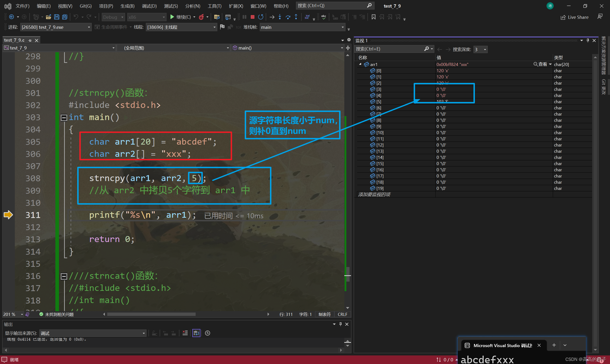This screenshot has width=610, height=364.
Task: Click the Save All toolbar icon
Action: coord(65,17)
